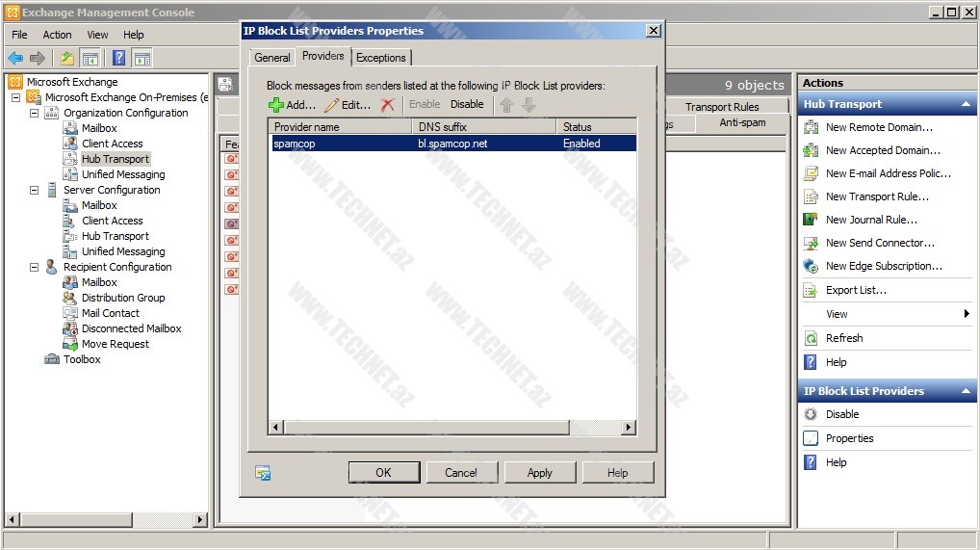Viewport: 980px width, 550px height.
Task: Click the green Add provider icon
Action: point(276,105)
